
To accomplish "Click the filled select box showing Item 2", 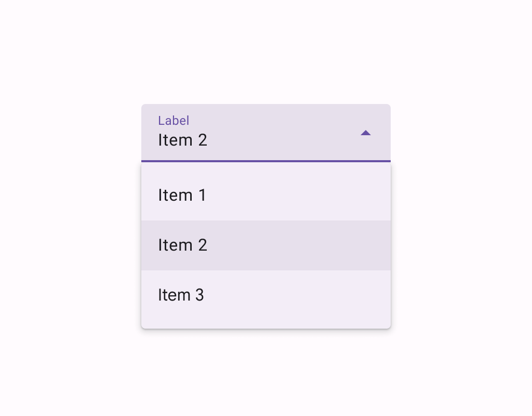I will tap(266, 133).
